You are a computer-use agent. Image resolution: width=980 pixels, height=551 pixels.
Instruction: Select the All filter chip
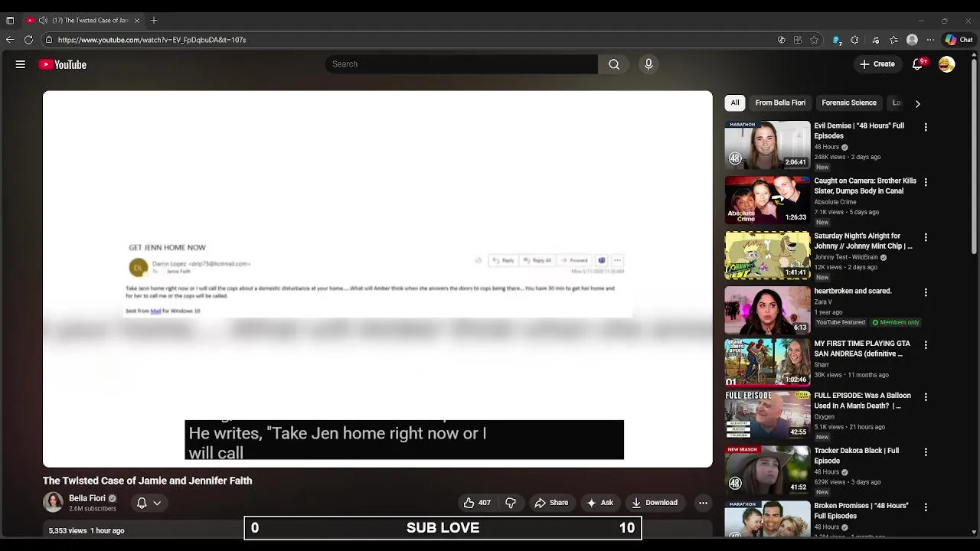pos(735,103)
